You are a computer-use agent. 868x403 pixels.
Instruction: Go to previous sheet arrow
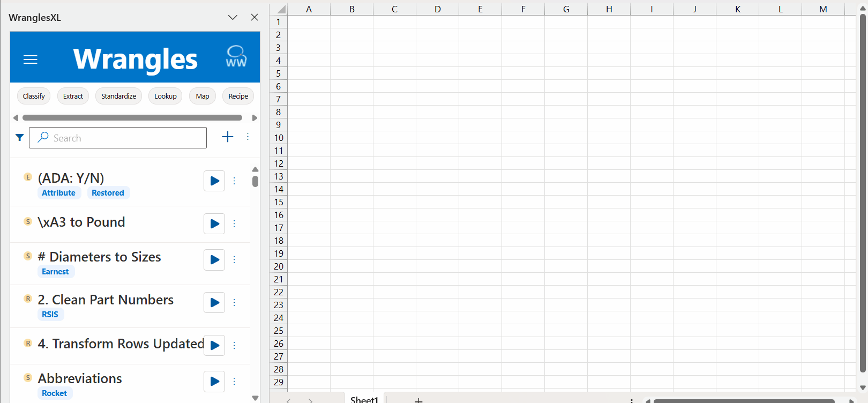[289, 400]
